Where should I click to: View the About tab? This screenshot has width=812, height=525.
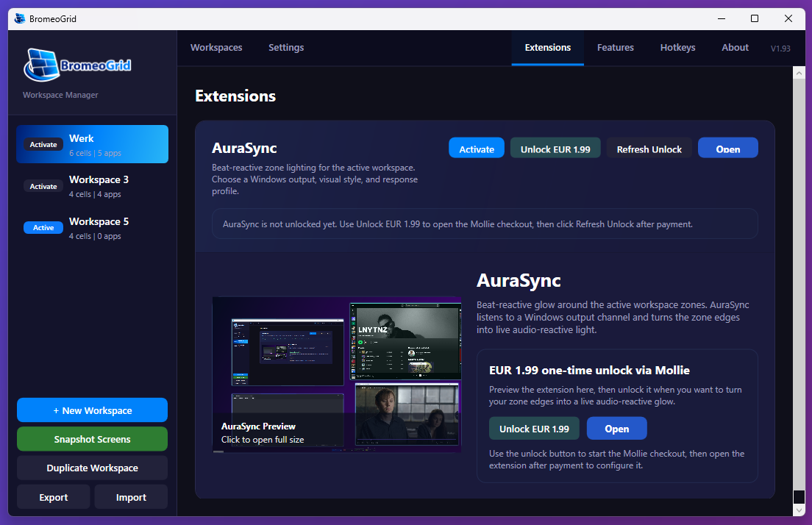click(735, 47)
